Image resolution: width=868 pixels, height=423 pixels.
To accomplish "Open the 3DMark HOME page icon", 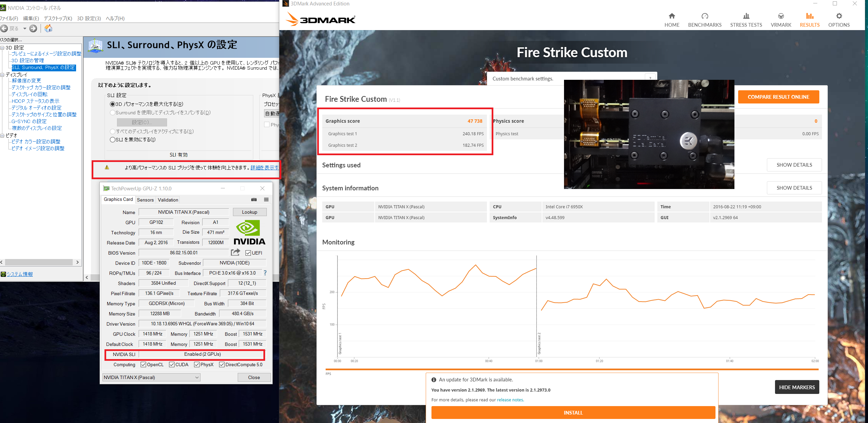I will (672, 16).
